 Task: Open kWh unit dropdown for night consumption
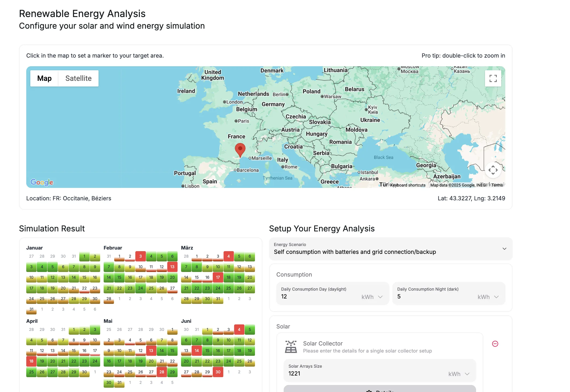(488, 297)
